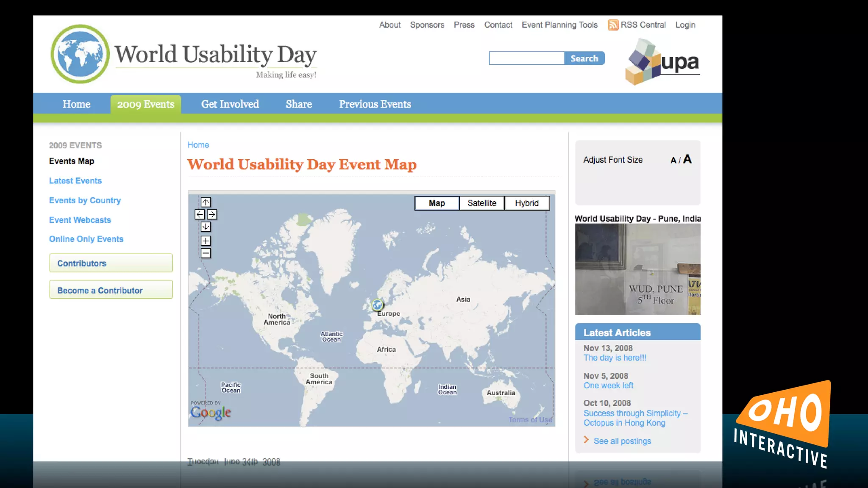Switch map to Hybrid view
The image size is (868, 488).
pyautogui.click(x=526, y=203)
